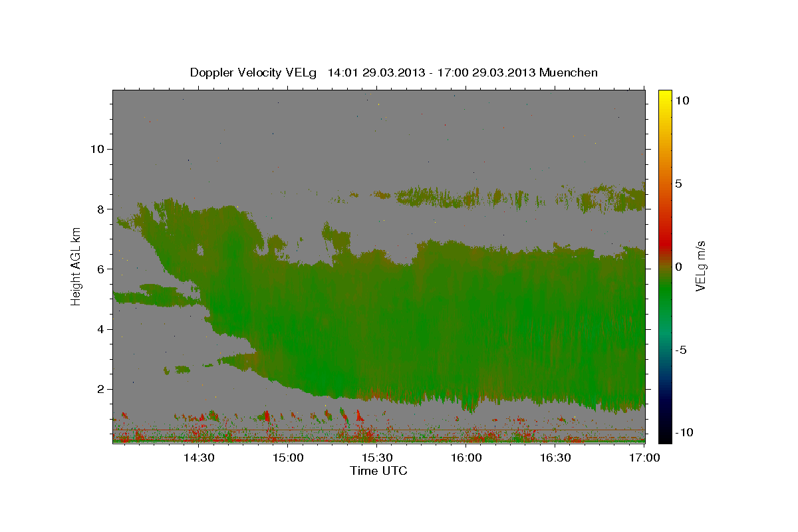The height and width of the screenshot is (532, 798).
Task: Click the 16:30 time tick label
Action: (x=555, y=458)
